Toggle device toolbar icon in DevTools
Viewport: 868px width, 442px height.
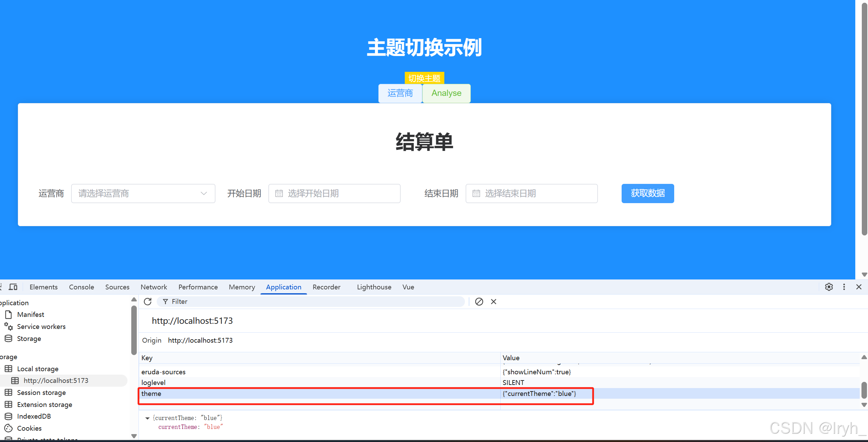[13, 287]
